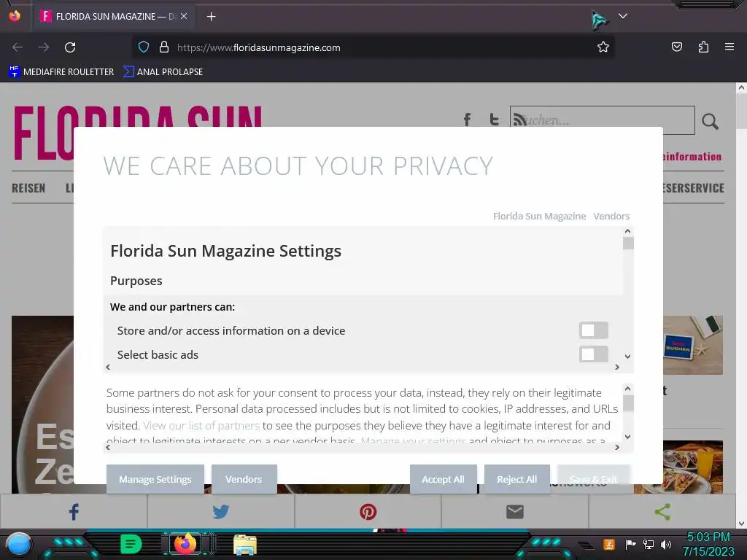Click the settings panel down scroll arrow
The image size is (747, 560).
628,356
